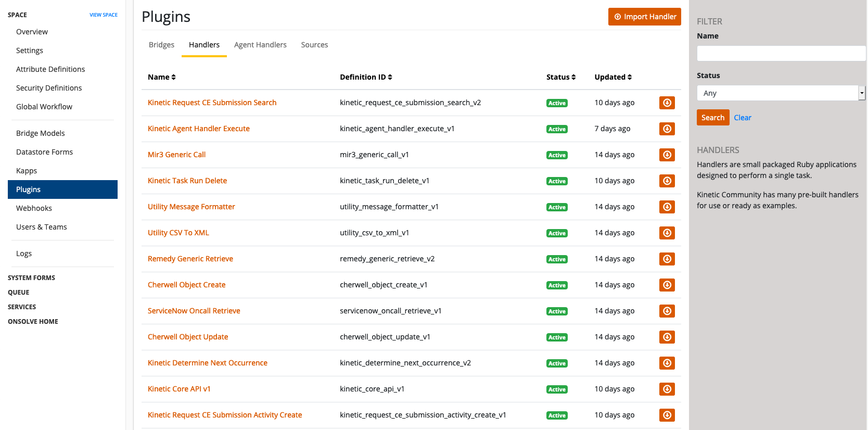Click Active badge for Kinetic Core API v1
Screen dimensions: 868x430
[x=557, y=389]
